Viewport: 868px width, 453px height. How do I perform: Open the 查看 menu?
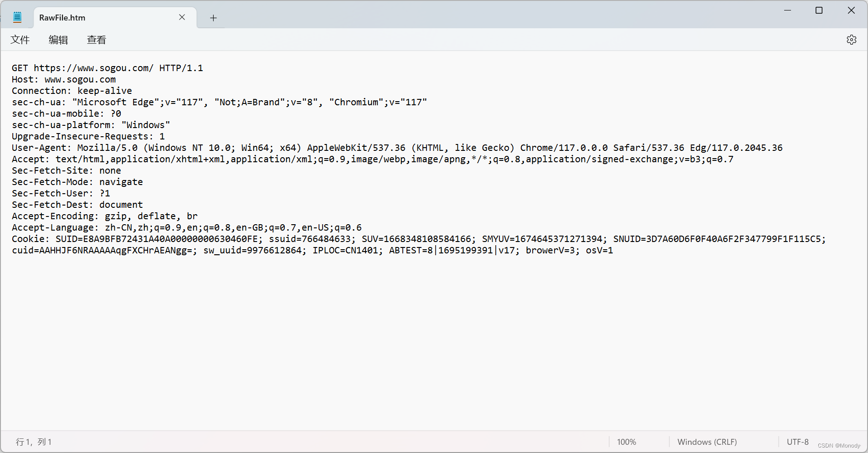[97, 40]
